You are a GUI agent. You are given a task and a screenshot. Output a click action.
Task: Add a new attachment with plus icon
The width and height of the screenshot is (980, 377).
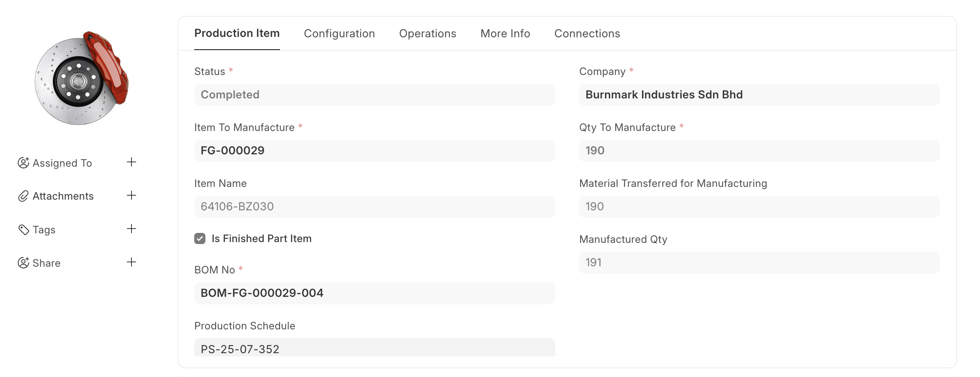(131, 195)
